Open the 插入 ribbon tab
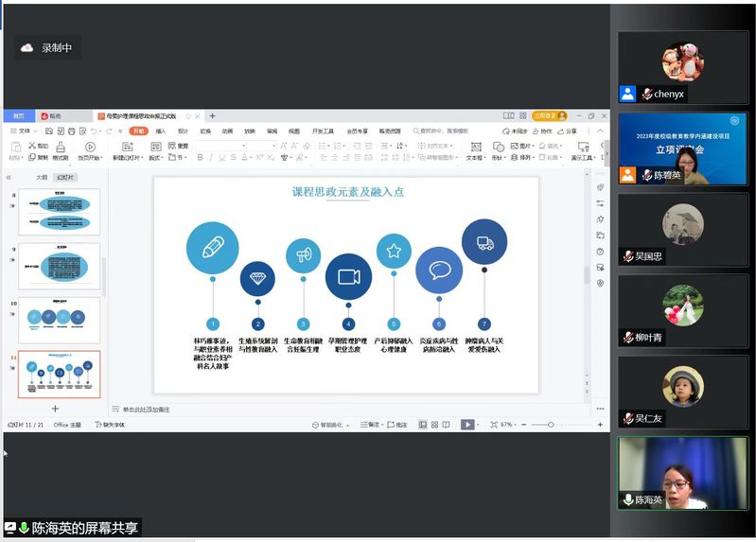 161,131
